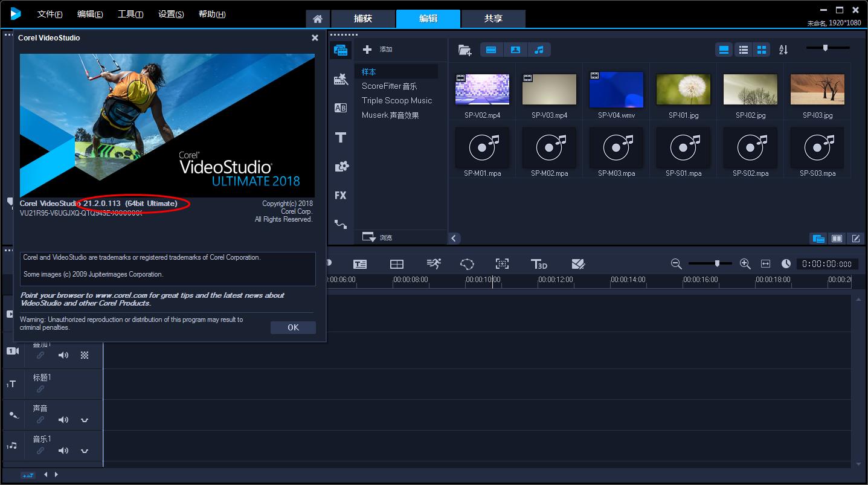Click OK in Corel VideoStudio dialog
Image resolution: width=868 pixels, height=485 pixels.
coord(293,327)
